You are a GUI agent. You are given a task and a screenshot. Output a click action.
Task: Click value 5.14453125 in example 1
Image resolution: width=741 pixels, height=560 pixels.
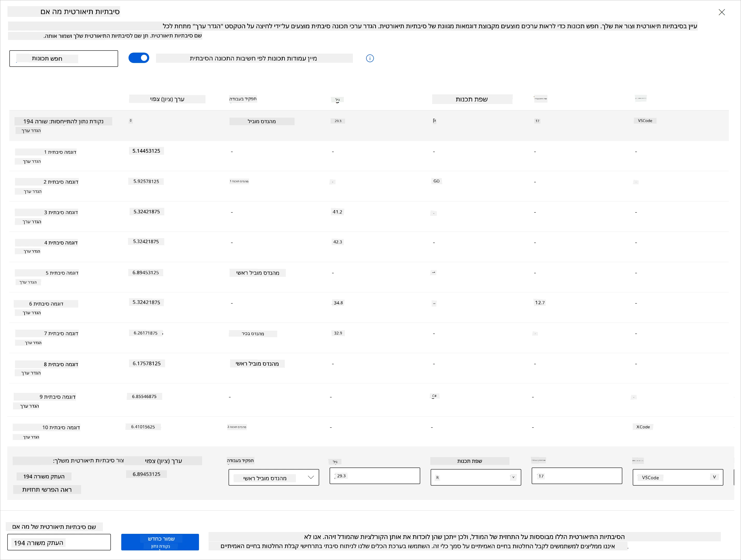tap(146, 151)
